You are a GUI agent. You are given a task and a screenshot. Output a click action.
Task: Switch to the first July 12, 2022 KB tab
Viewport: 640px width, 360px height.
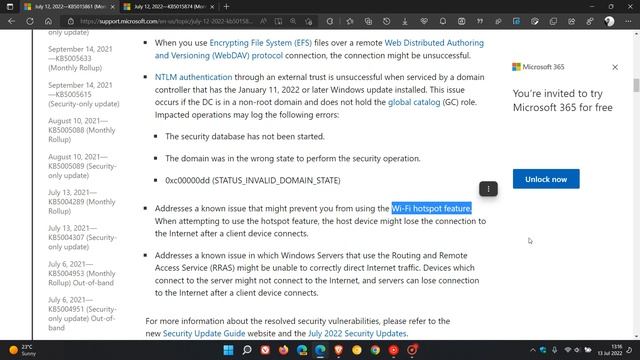68,7
